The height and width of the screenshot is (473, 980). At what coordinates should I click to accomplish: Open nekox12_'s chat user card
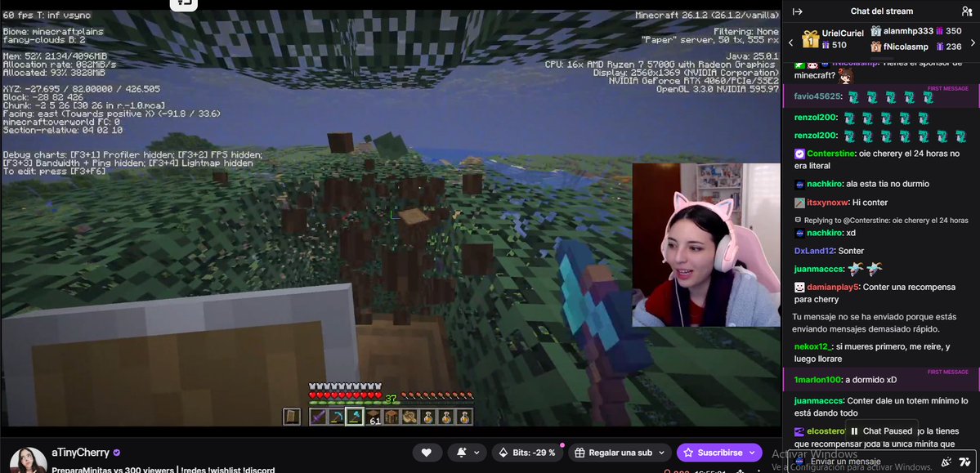814,346
